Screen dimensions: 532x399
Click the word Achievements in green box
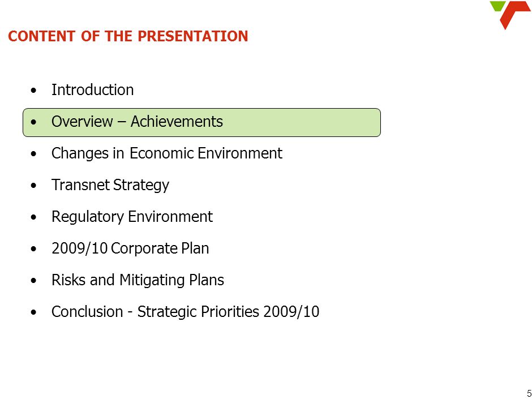point(177,122)
